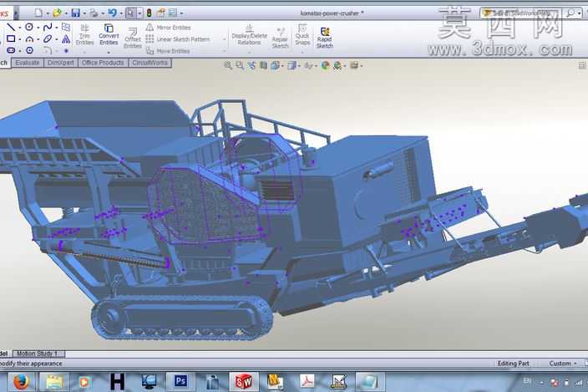Select the Rectangle sketch tool

pos(11,38)
